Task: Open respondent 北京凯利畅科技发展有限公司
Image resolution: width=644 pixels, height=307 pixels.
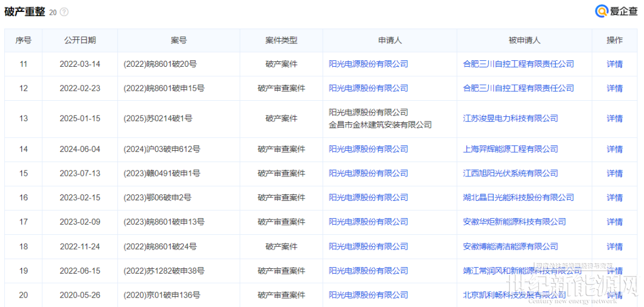Action: 514,295
